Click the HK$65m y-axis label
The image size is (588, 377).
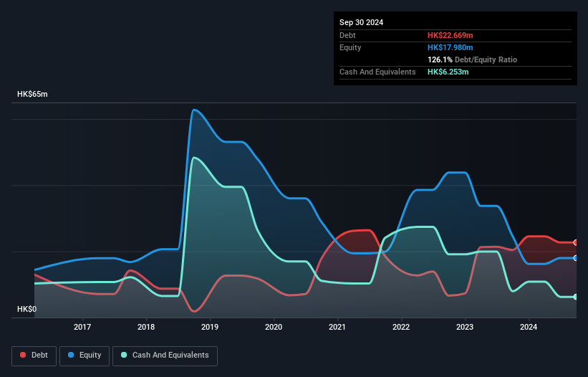32,94
